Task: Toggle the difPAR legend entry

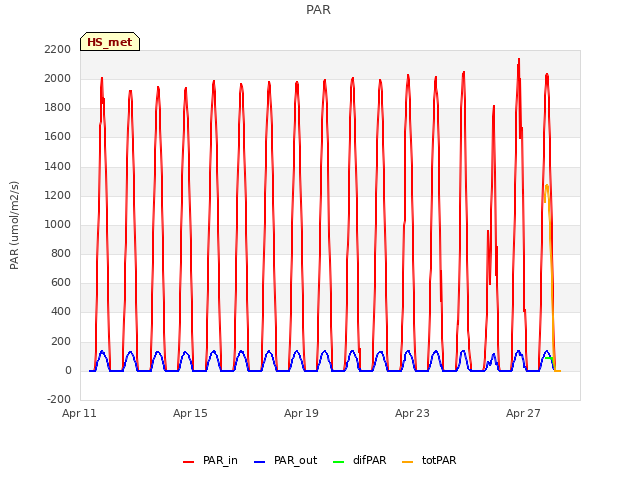Action: coord(359,460)
